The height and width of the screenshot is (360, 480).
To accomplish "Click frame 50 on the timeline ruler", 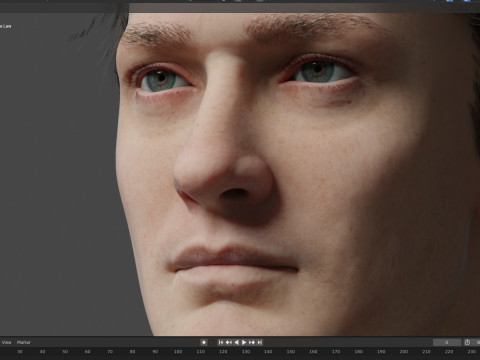I will pyautogui.click(x=65, y=352).
